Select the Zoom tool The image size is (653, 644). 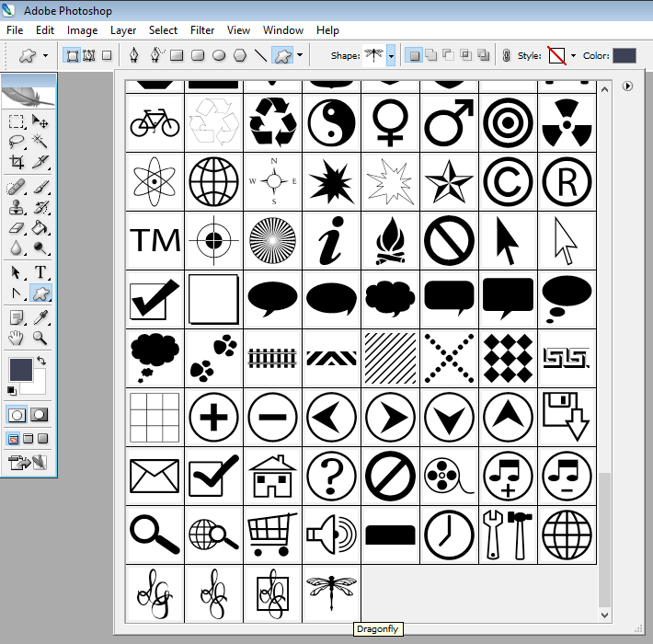[40, 338]
